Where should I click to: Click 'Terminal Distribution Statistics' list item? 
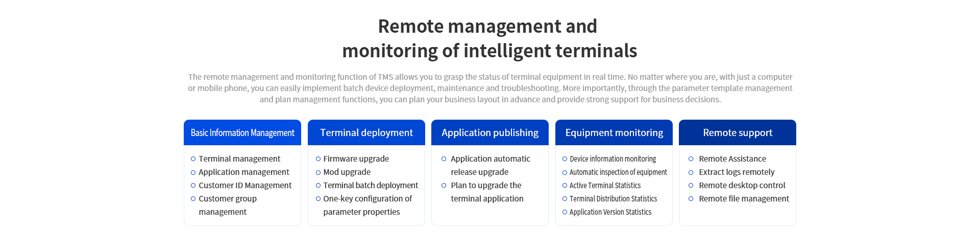click(613, 198)
